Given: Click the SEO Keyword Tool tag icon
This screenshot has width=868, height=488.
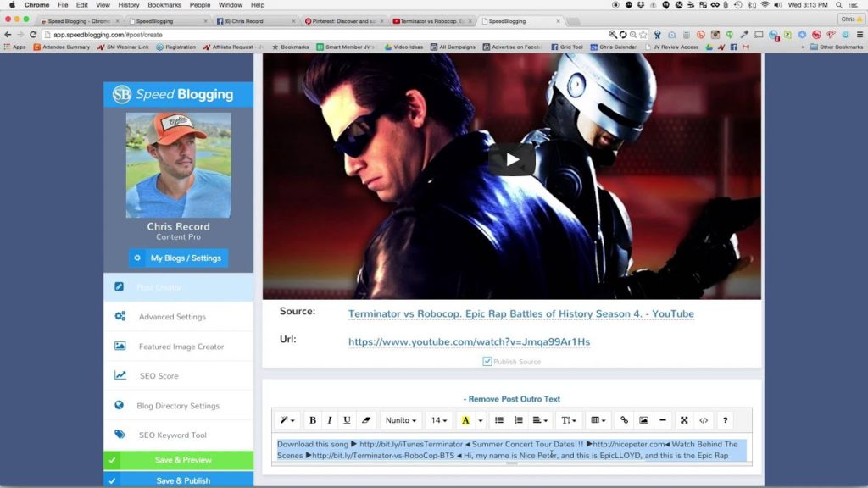Looking at the screenshot, I should click(120, 435).
